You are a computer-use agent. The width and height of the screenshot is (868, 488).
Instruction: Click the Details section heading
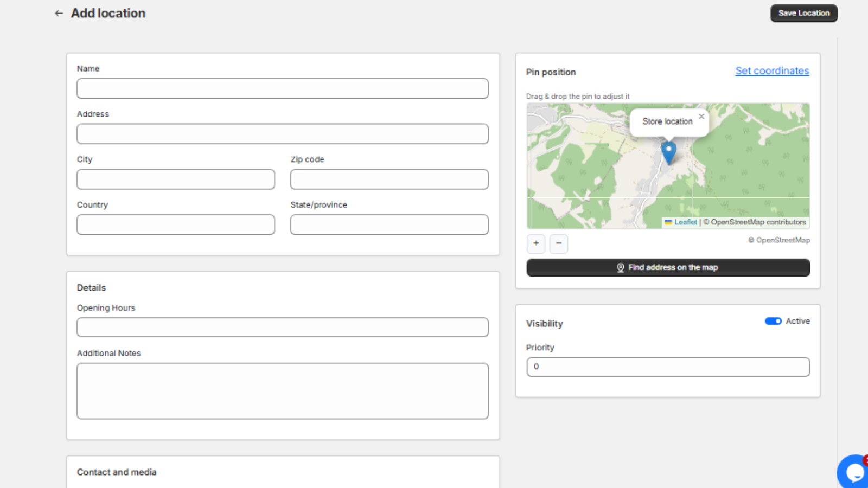tap(91, 288)
